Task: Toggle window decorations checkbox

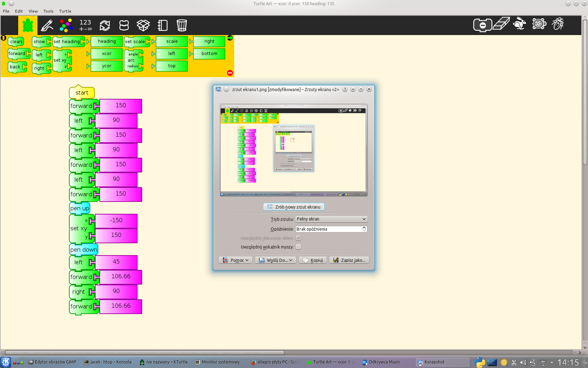Action: click(x=298, y=238)
